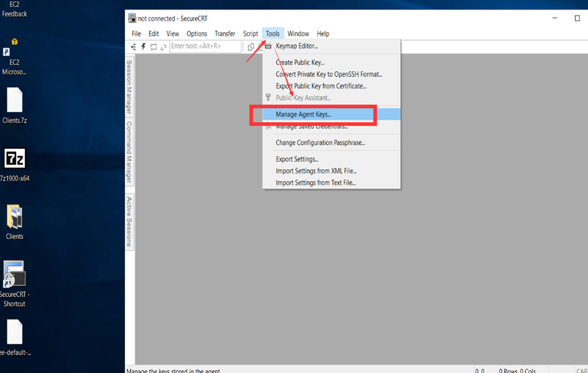Open the Clients.7z file on desktop
This screenshot has width=588, height=373.
tap(14, 105)
